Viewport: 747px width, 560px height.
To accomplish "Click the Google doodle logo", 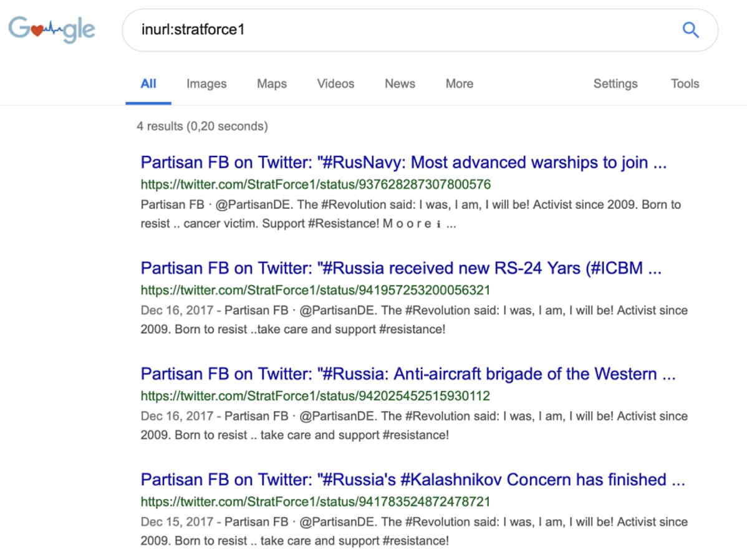I will pyautogui.click(x=52, y=29).
